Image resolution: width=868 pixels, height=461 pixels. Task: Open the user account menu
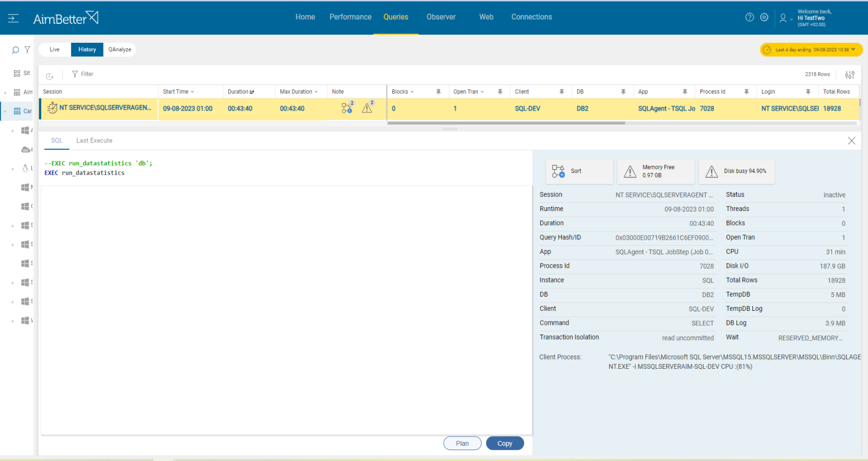pos(786,18)
